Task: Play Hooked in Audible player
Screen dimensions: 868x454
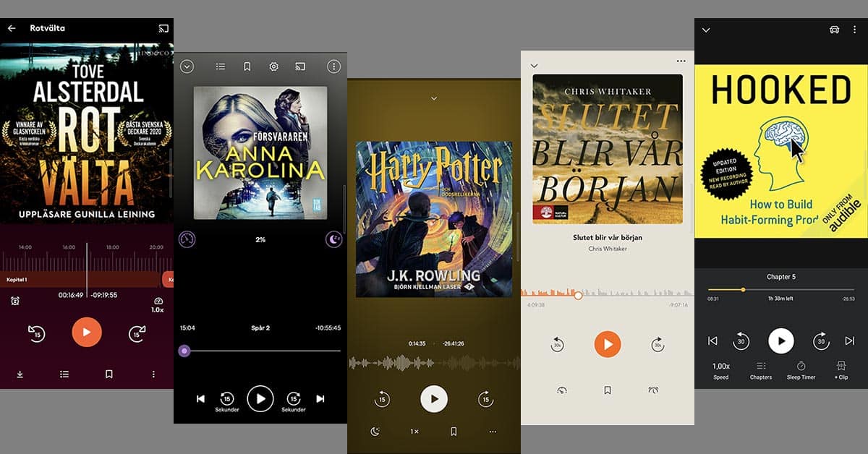Action: pyautogui.click(x=780, y=340)
